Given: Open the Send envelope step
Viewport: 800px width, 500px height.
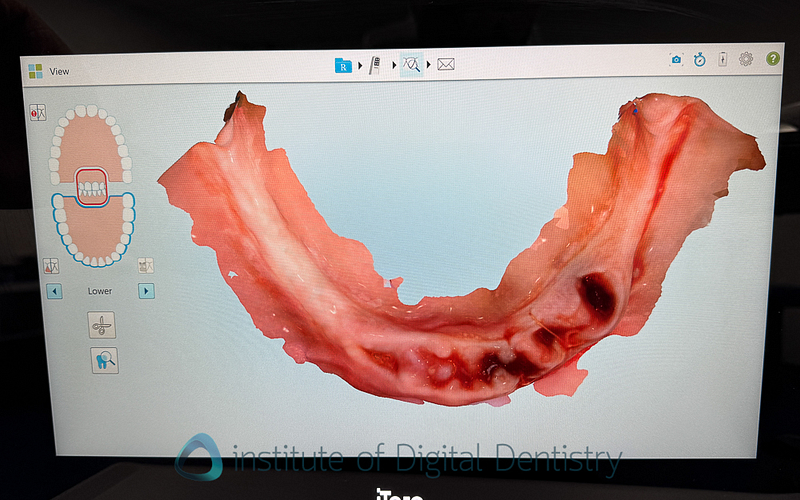Looking at the screenshot, I should click(x=446, y=65).
